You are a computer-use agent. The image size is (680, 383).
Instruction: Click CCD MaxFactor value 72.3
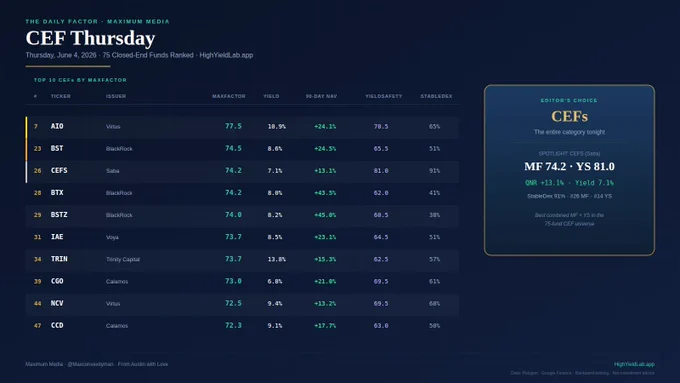233,325
